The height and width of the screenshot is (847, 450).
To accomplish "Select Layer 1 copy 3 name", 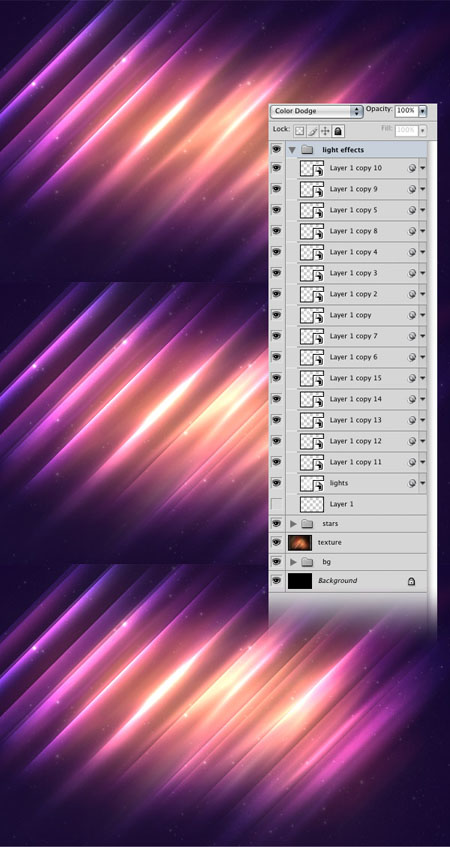I will pyautogui.click(x=353, y=273).
